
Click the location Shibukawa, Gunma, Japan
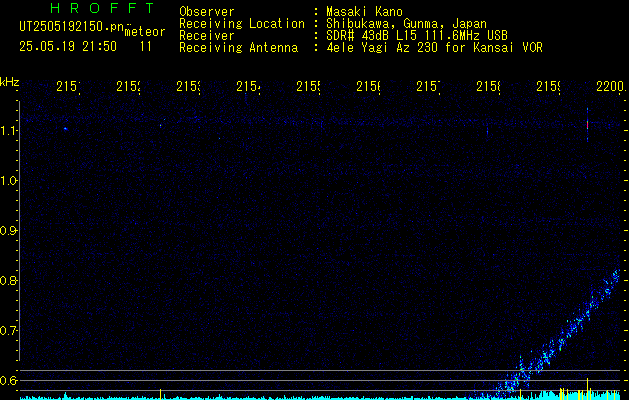(406, 24)
